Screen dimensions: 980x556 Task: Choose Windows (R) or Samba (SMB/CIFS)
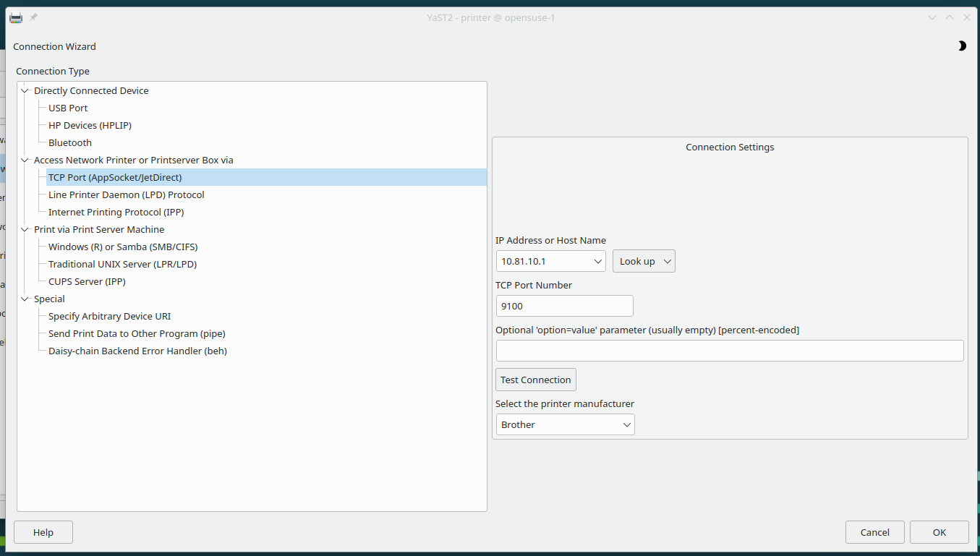pos(122,247)
